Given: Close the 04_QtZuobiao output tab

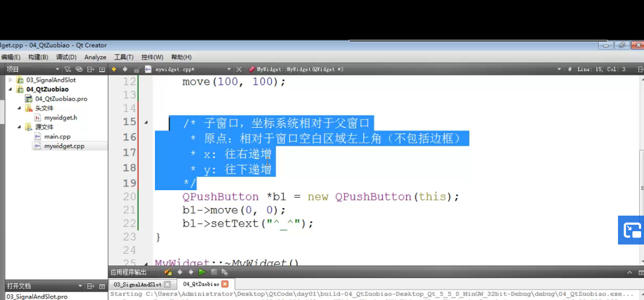Looking at the screenshot, I should click(225, 284).
